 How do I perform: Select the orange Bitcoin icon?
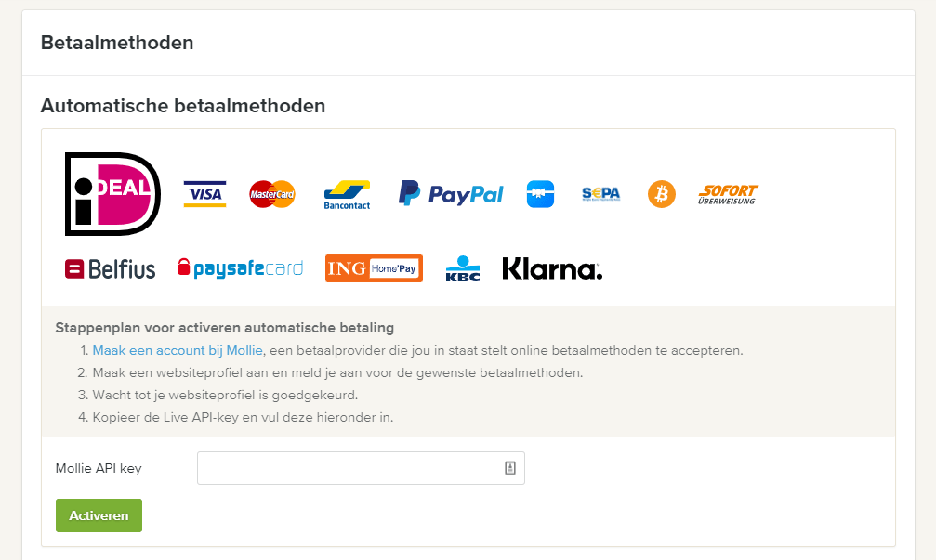pyautogui.click(x=662, y=194)
